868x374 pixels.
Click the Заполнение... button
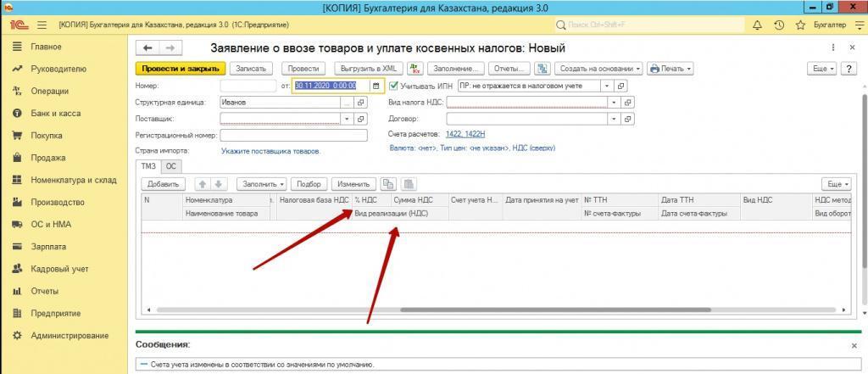455,69
